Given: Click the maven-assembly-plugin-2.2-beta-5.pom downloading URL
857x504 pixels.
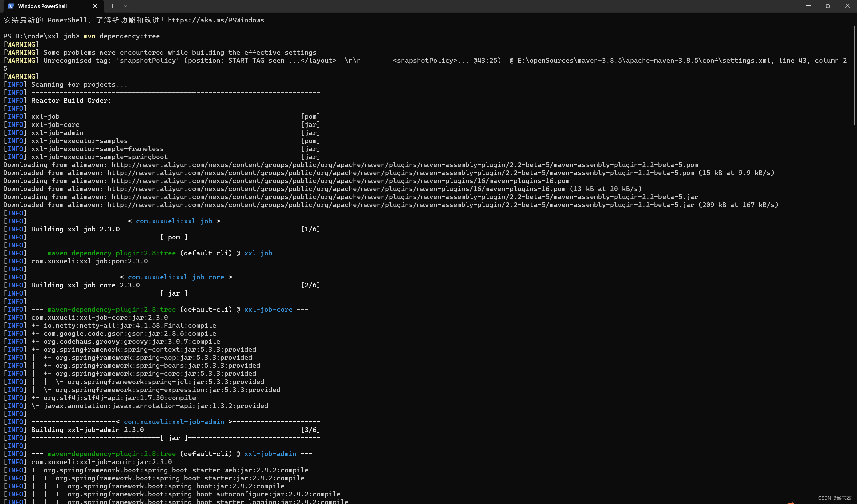Looking at the screenshot, I should 405,165.
